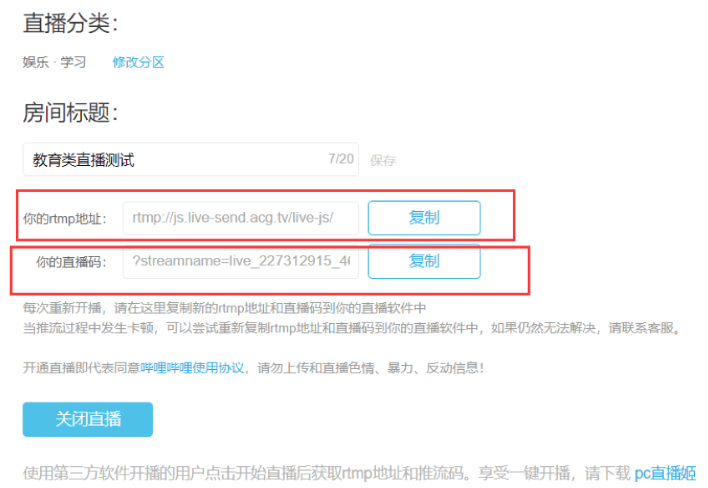This screenshot has width=708, height=488.
Task: Open the pc直播姬 download link
Action: (665, 473)
